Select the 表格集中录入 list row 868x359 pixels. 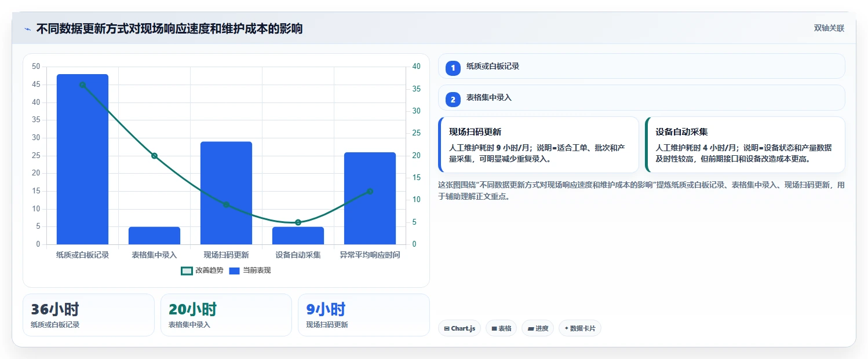[x=641, y=97]
